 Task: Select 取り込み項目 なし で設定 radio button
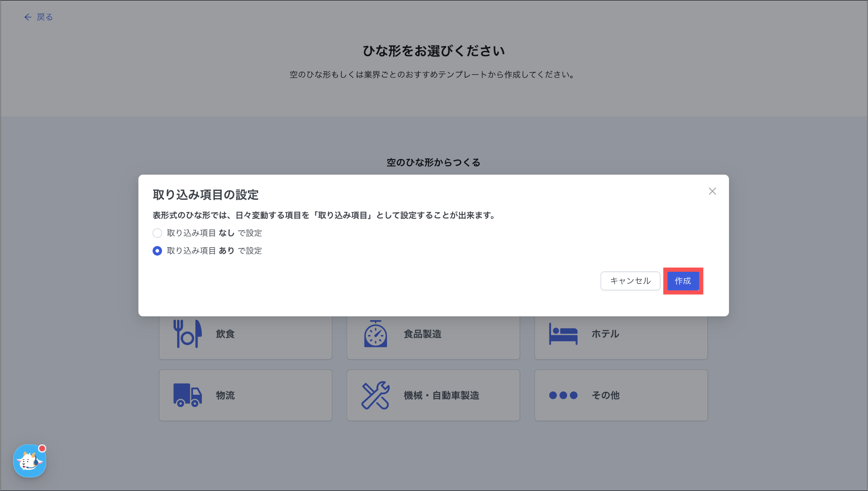[157, 233]
